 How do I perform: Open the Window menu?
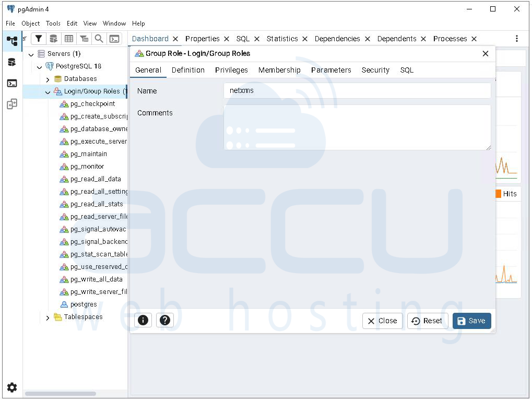coord(114,23)
